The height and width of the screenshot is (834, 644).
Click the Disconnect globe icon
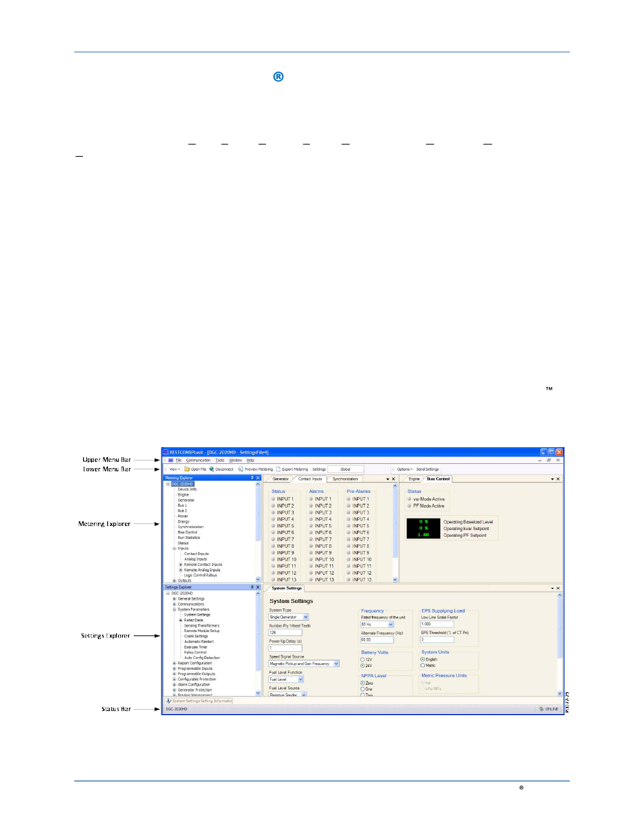(211, 469)
